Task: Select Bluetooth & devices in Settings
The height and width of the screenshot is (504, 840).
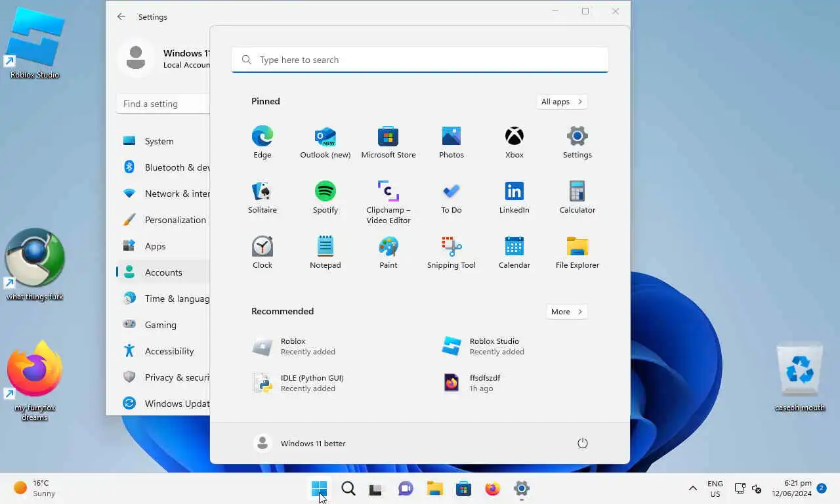Action: coord(163,167)
